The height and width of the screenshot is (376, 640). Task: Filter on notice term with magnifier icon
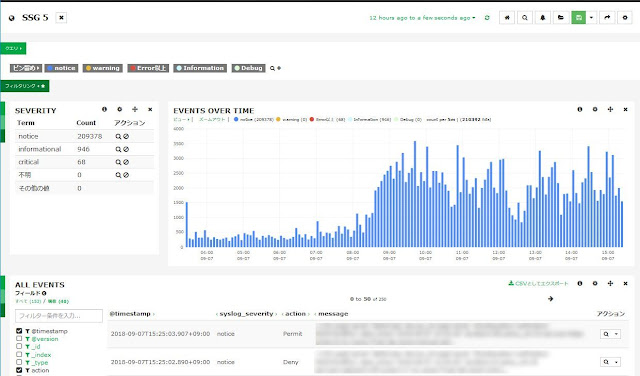click(x=118, y=137)
